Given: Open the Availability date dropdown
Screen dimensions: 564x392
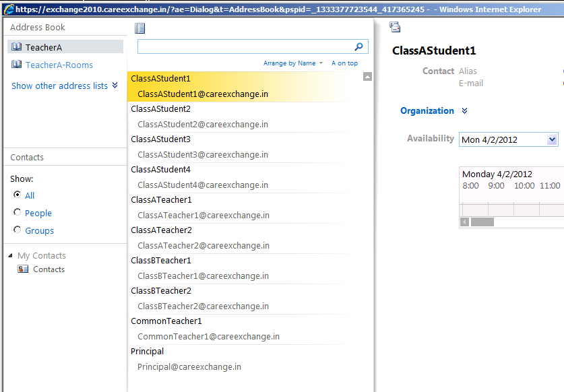Looking at the screenshot, I should tap(552, 139).
